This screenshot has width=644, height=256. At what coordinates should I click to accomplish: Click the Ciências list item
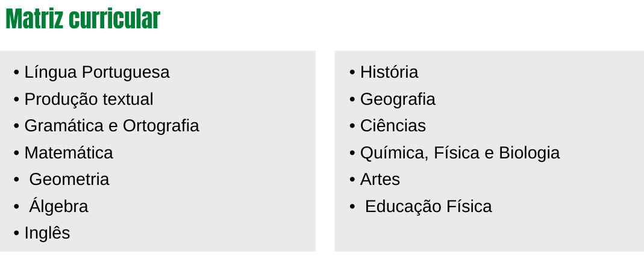[x=393, y=126]
